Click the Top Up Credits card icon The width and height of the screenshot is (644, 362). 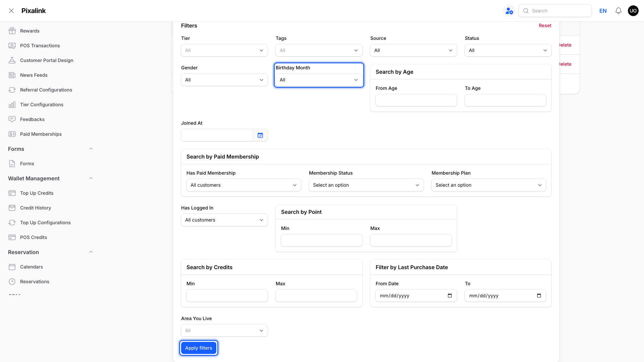[12, 193]
